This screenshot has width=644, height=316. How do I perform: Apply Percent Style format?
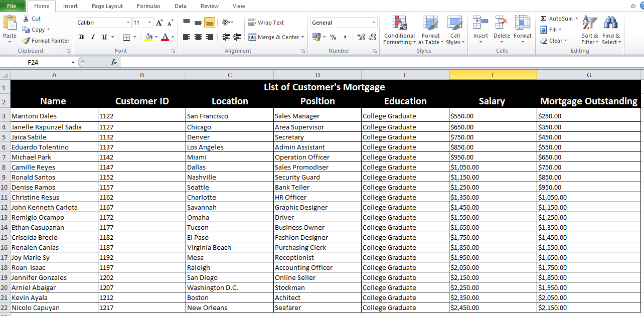[334, 37]
